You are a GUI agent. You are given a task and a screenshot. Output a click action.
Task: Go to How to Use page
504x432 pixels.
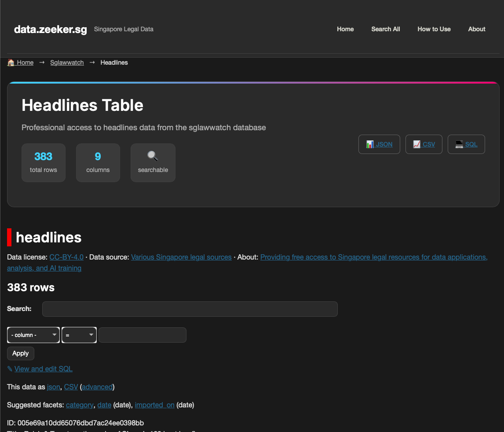[x=434, y=29]
